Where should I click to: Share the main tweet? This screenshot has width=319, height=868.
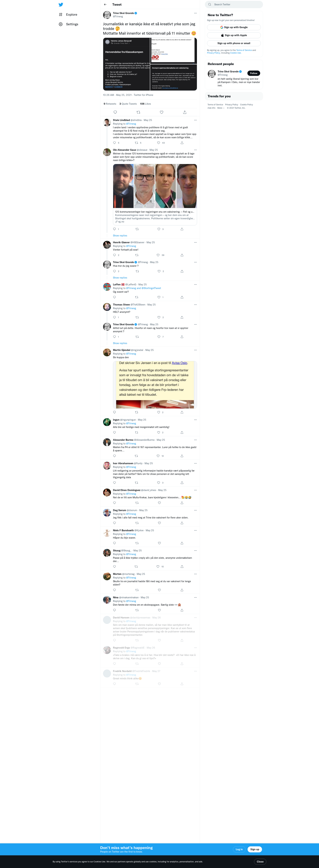pyautogui.click(x=185, y=112)
